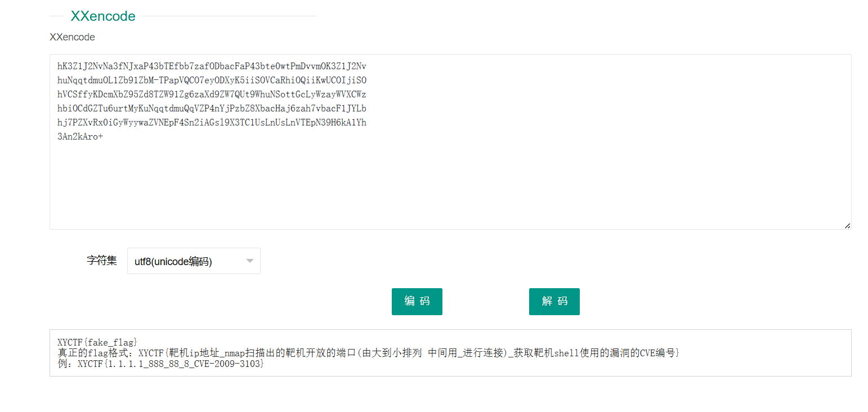Click the first encoded line starting with hK3Z1J2Nv

(x=211, y=66)
